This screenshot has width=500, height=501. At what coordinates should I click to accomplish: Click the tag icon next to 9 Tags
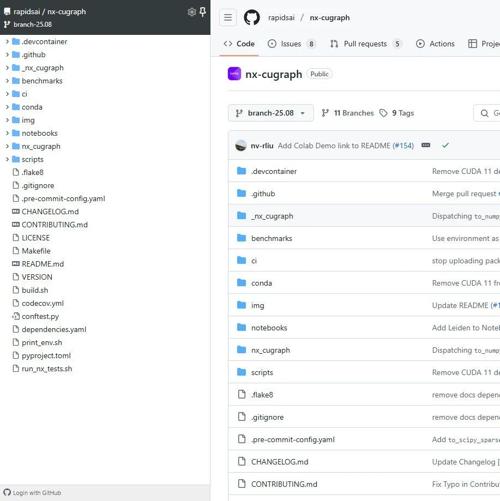coord(383,113)
